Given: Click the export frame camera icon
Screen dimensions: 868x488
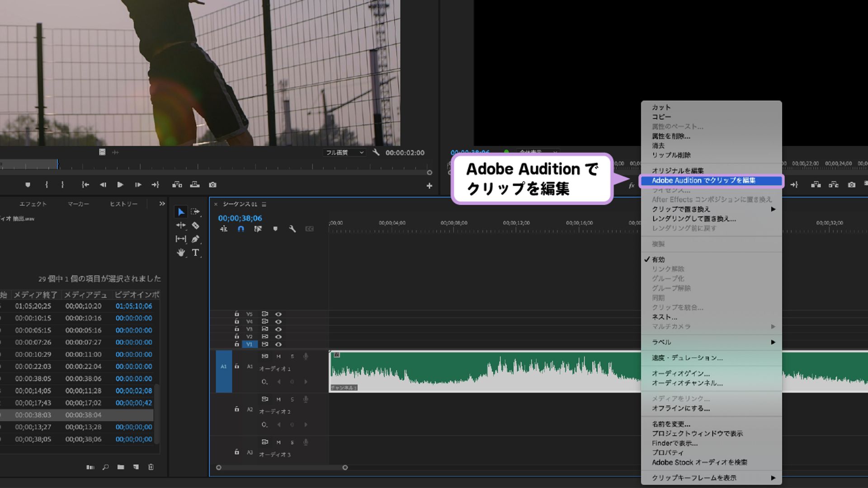Looking at the screenshot, I should click(212, 184).
